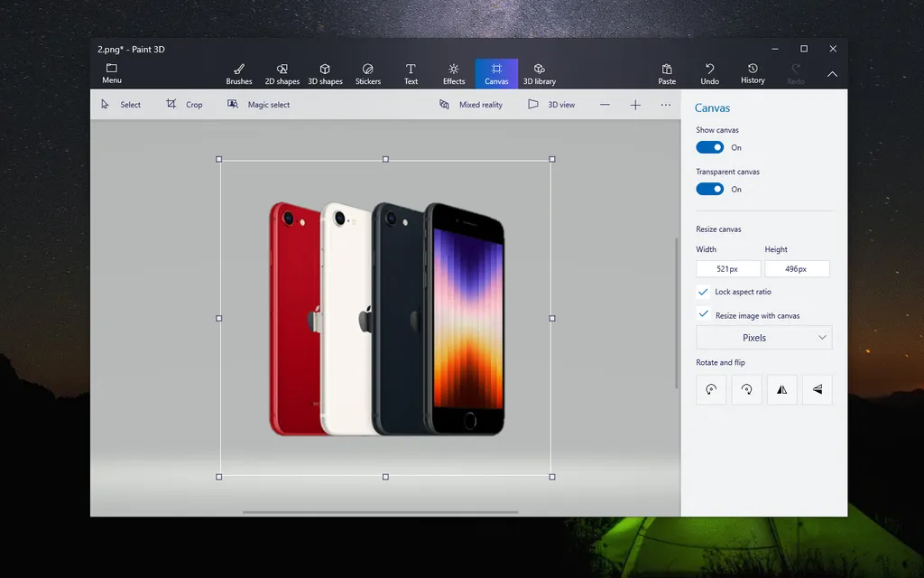Image resolution: width=924 pixels, height=578 pixels.
Task: Select the Brushes tool
Action: (x=239, y=74)
